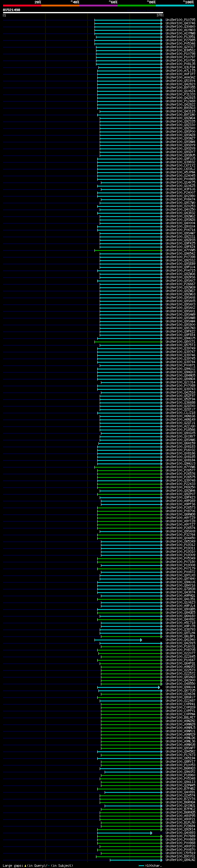Select the UniRef100_Q0INU1 entry
This screenshot has width=197, height=868.
tap(180, 806)
